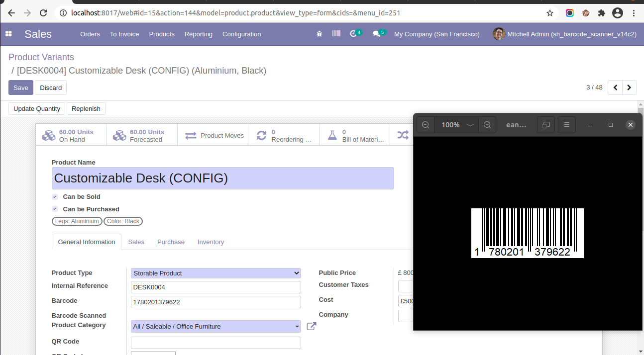This screenshot has height=355, width=644.
Task: Click the QR Code input field
Action: (x=216, y=343)
